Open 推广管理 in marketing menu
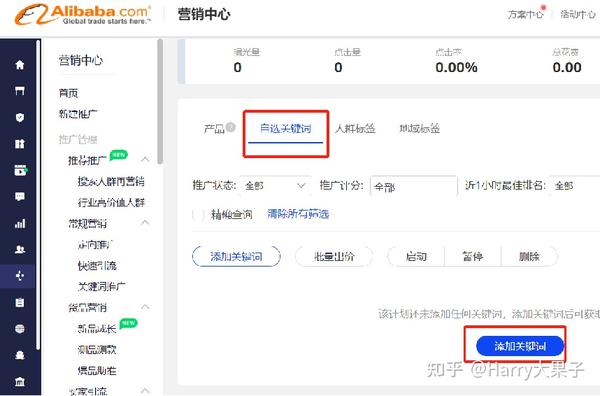The height and width of the screenshot is (396, 600). (x=78, y=139)
